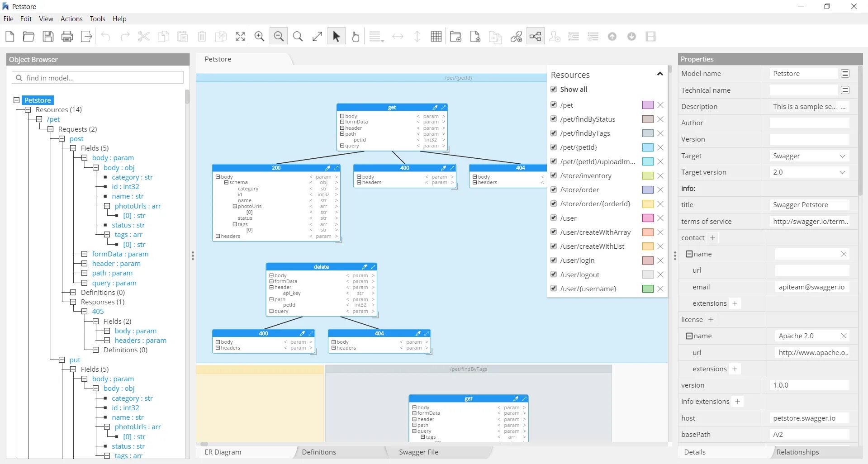Toggle the Show all checkbox
Viewport: 868px width, 464px height.
[x=553, y=89]
